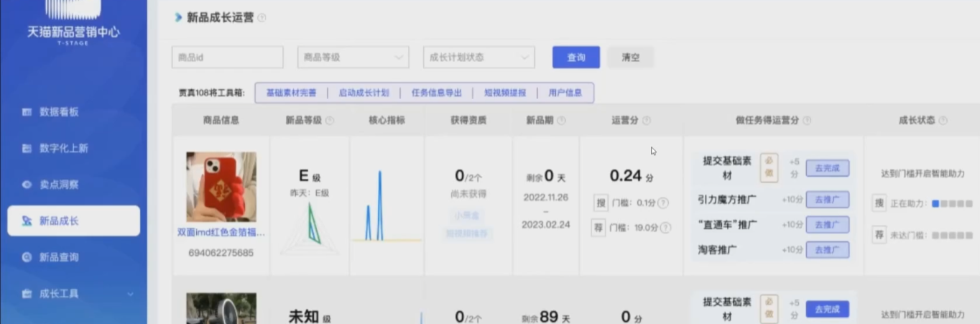Click help icon next to 新品等级 header
The image size is (980, 324).
pos(330,121)
